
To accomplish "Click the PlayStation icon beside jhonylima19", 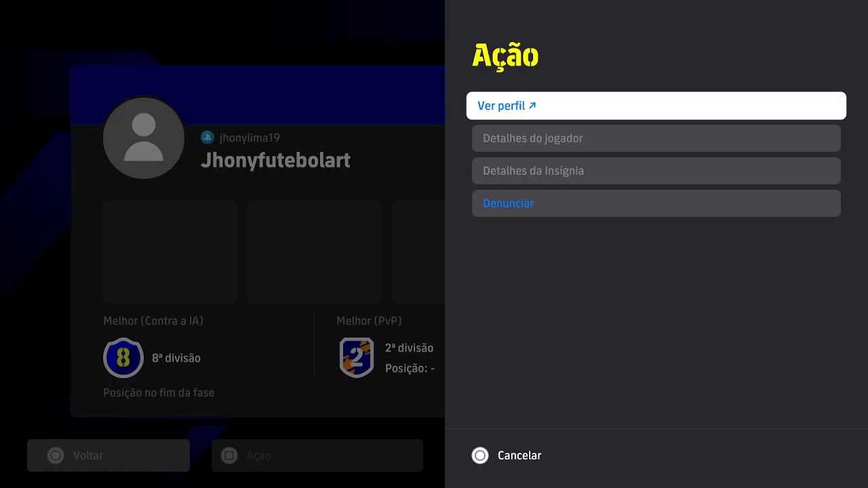I will tap(208, 138).
